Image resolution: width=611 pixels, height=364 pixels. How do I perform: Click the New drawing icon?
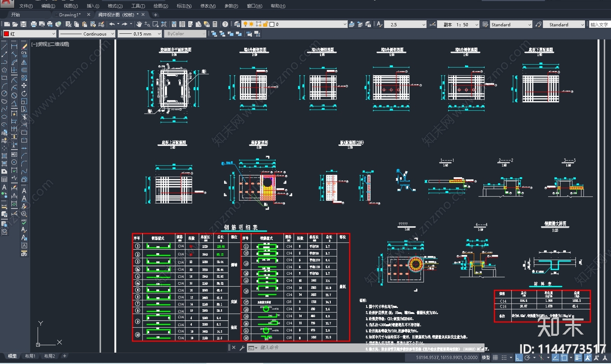pos(7,24)
